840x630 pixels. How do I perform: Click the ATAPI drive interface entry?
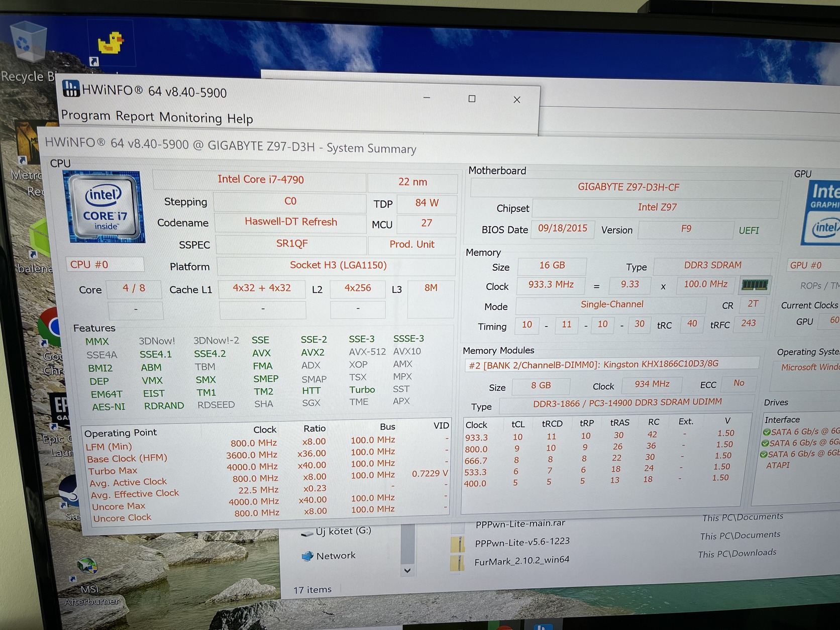point(778,465)
